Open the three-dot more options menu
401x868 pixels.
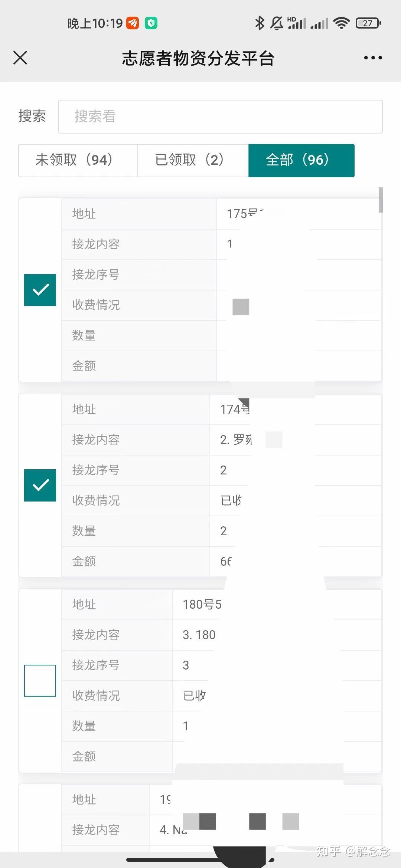(x=373, y=58)
